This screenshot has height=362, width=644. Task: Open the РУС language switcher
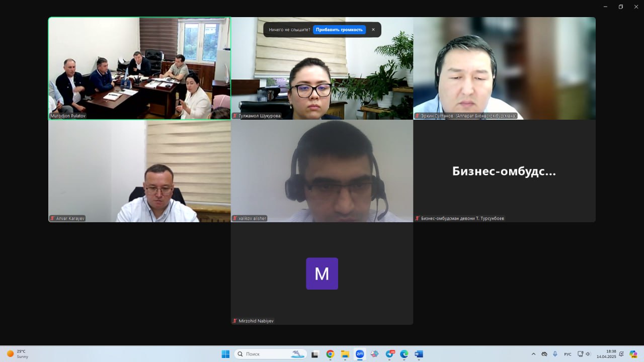point(568,354)
